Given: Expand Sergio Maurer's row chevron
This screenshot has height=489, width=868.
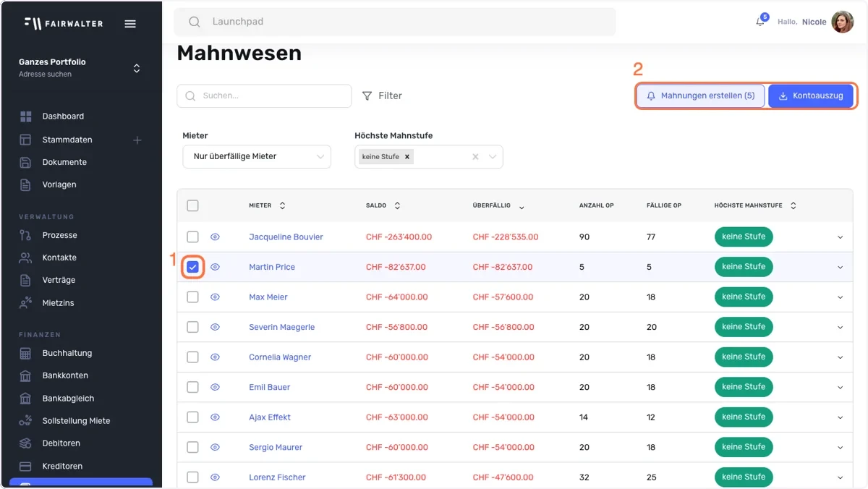Looking at the screenshot, I should (840, 448).
